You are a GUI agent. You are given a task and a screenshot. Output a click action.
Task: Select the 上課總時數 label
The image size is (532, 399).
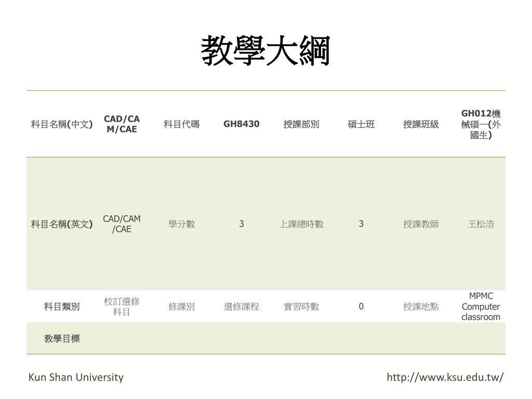[301, 224]
